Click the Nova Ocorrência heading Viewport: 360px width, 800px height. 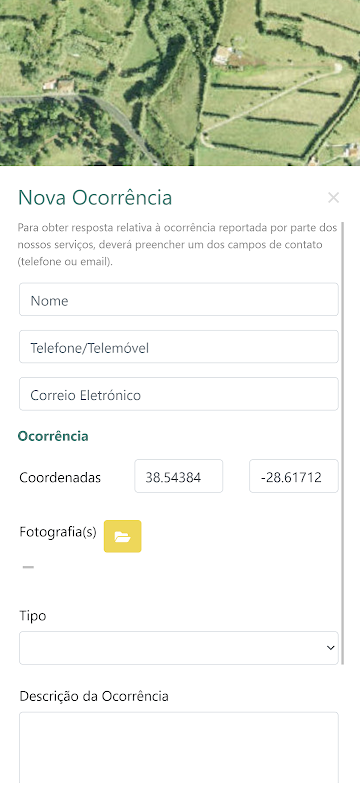(95, 198)
